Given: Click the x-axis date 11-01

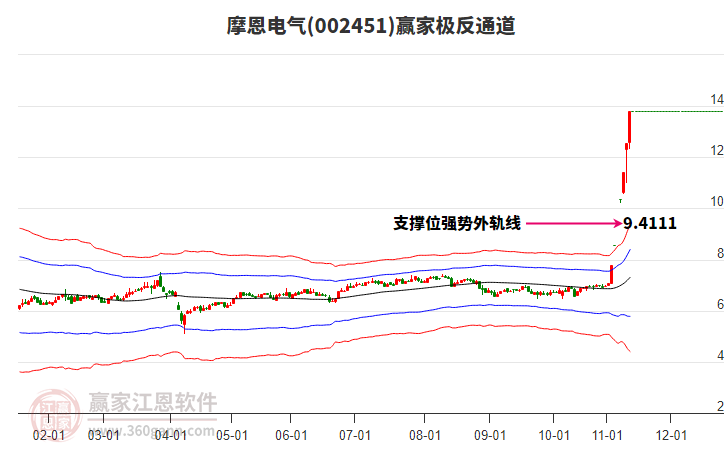Looking at the screenshot, I should (607, 435).
